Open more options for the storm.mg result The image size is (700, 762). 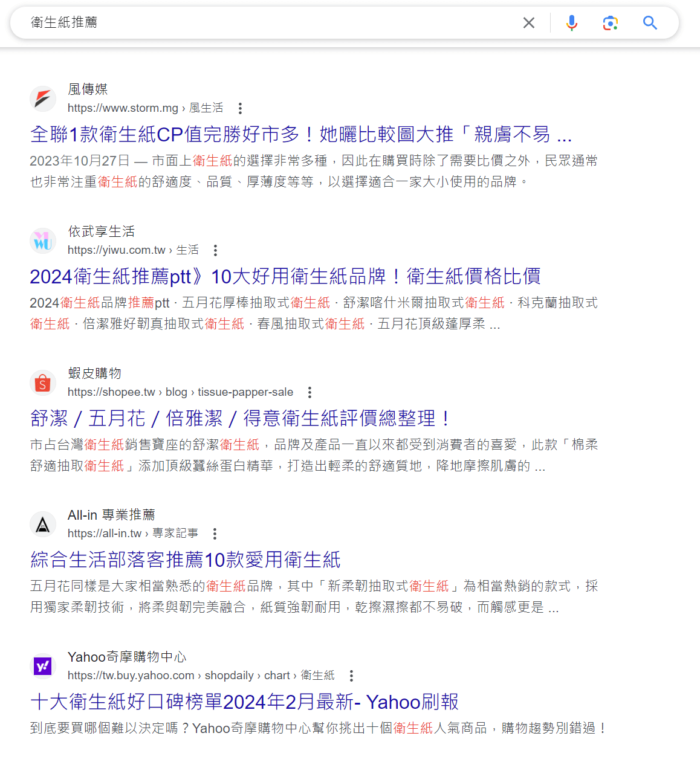(240, 108)
